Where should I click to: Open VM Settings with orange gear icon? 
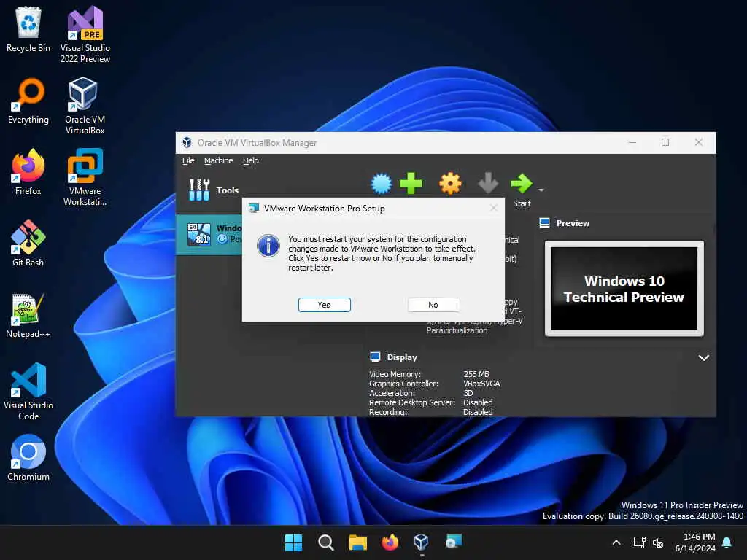tap(450, 183)
